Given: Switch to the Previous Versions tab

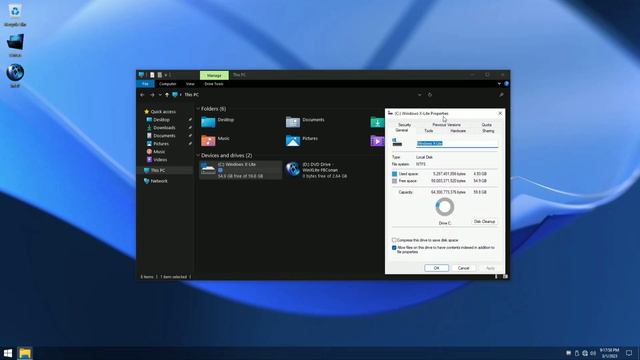Looking at the screenshot, I should [446, 125].
